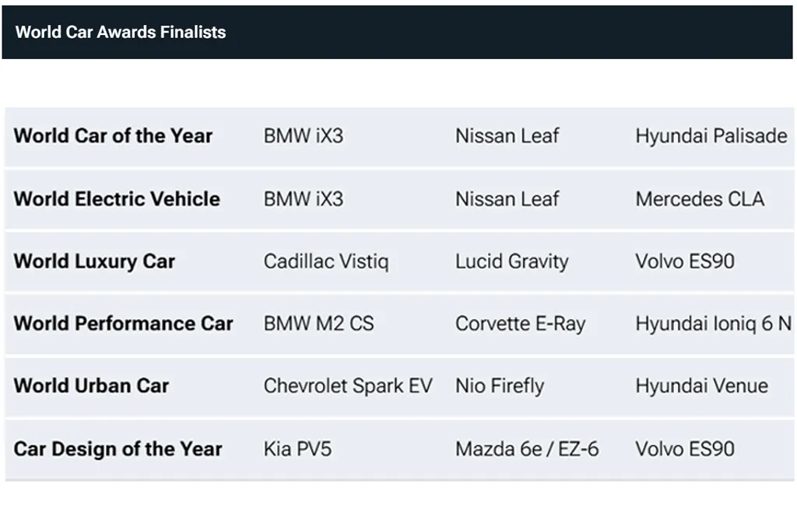This screenshot has height=532, width=797.
Task: Click Volvo ES90 in the luxury row
Action: [x=685, y=261]
